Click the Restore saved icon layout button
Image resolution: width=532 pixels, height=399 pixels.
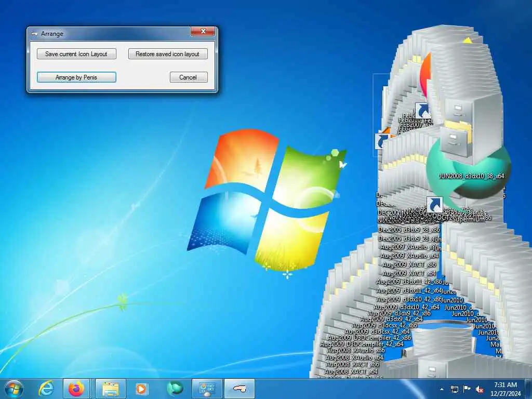coord(168,54)
